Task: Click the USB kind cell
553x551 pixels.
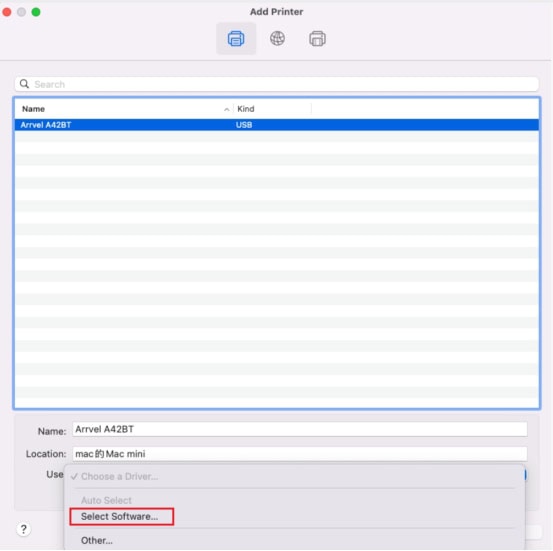Action: (244, 125)
